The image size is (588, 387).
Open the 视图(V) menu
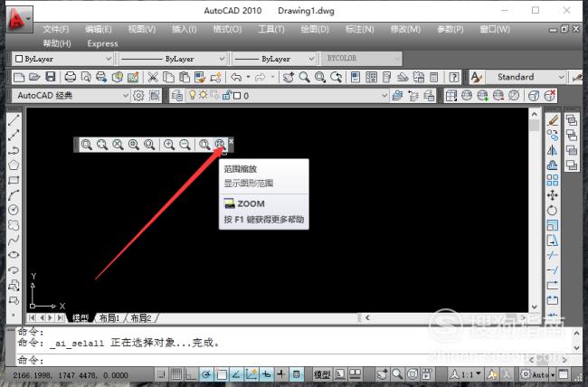click(x=142, y=29)
